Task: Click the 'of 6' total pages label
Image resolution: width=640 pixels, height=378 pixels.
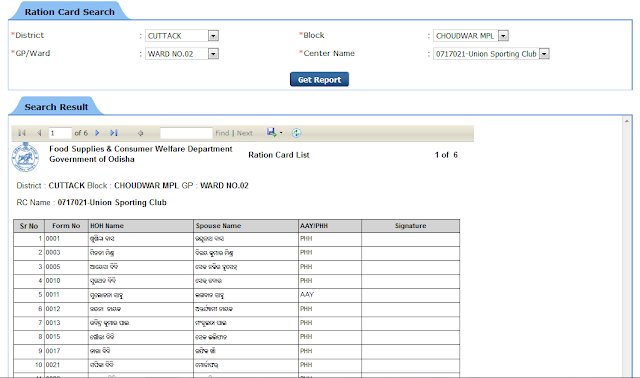Action: [x=81, y=133]
